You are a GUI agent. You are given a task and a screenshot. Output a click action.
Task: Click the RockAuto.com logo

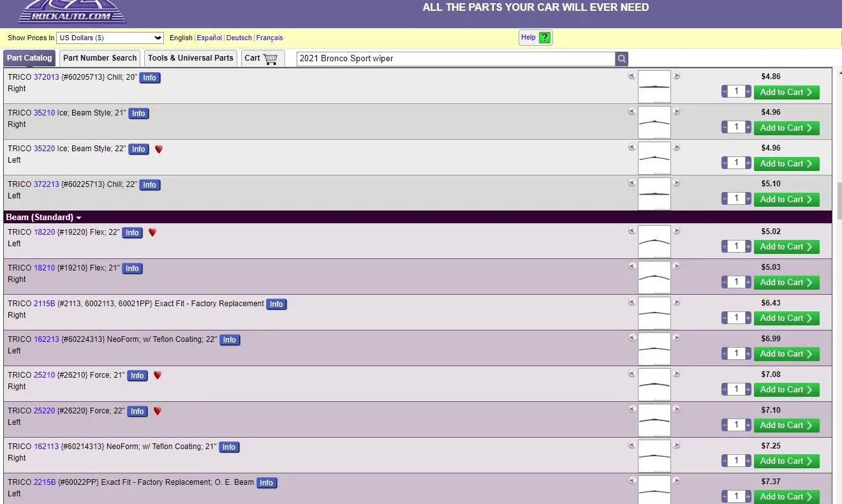(72, 12)
